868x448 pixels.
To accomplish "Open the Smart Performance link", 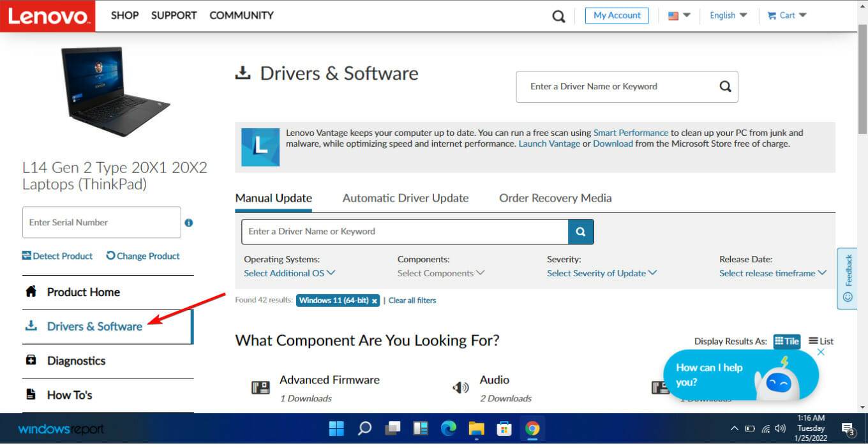I will point(631,133).
